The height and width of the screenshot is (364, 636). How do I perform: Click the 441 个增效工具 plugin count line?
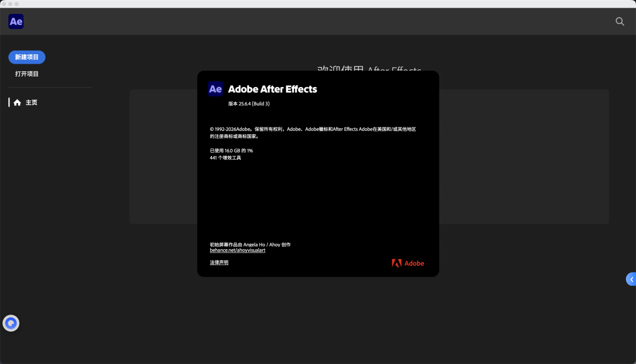click(226, 158)
